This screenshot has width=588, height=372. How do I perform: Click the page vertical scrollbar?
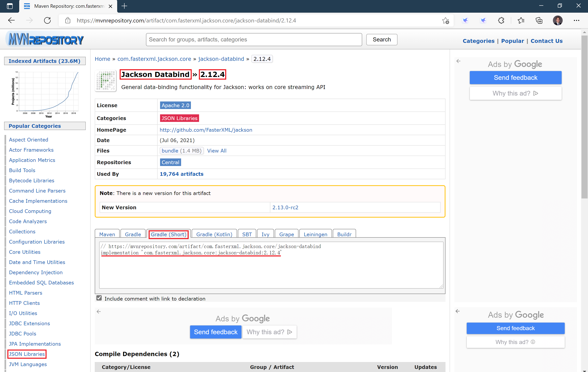584,117
